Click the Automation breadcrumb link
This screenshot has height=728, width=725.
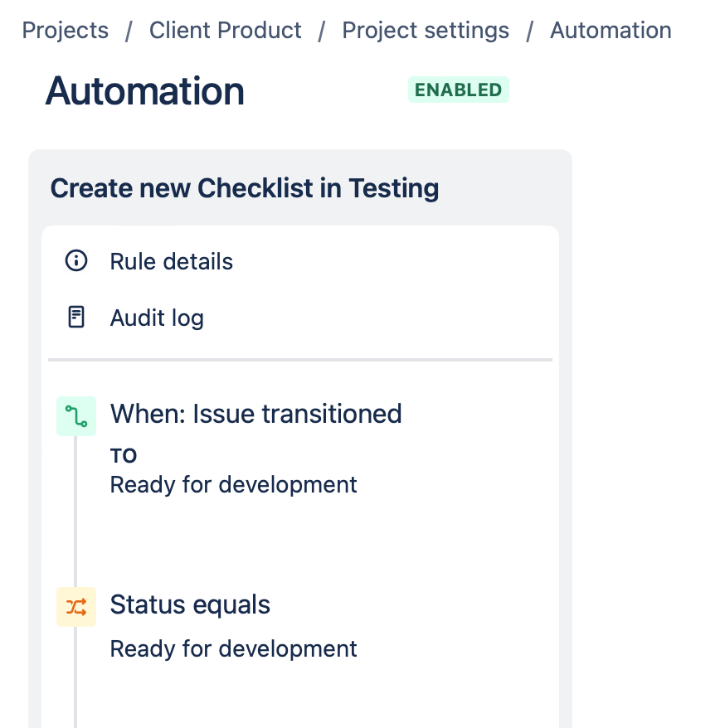click(611, 30)
